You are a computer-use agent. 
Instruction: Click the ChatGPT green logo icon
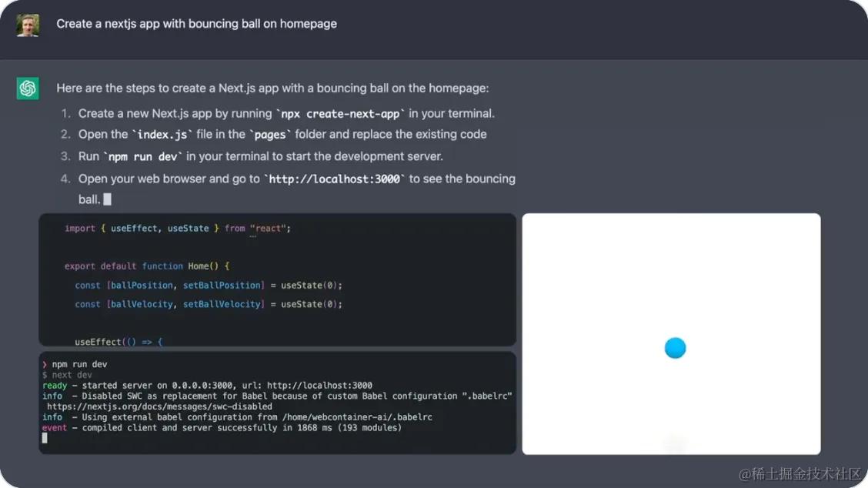point(28,89)
